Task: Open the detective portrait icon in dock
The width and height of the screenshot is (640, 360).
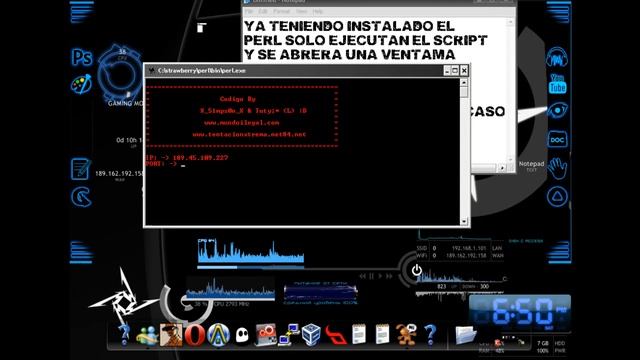Action: [x=171, y=335]
